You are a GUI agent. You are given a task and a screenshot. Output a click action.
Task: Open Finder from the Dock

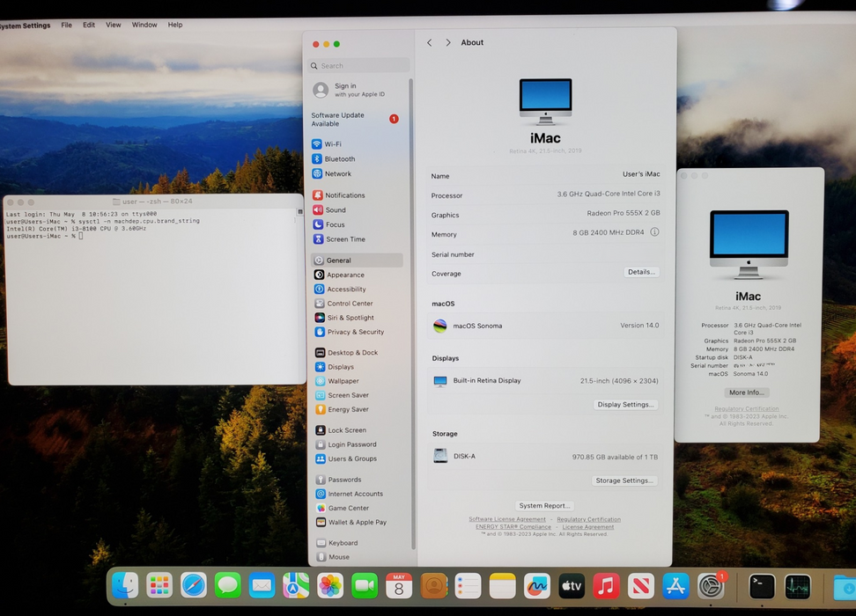tap(125, 586)
